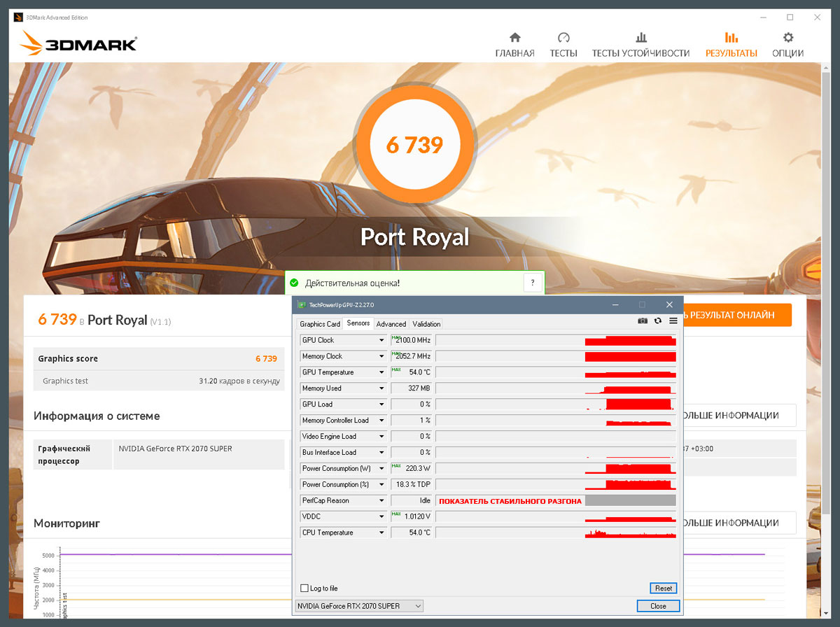The image size is (840, 627).
Task: Open the Power Consumption (W) dropdown
Action: tap(381, 468)
